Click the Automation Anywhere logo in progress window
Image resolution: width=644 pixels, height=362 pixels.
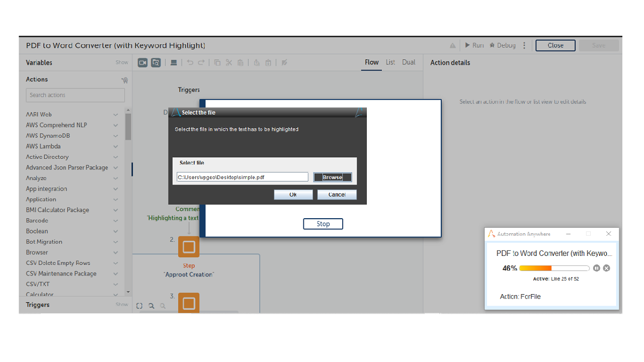tap(492, 234)
